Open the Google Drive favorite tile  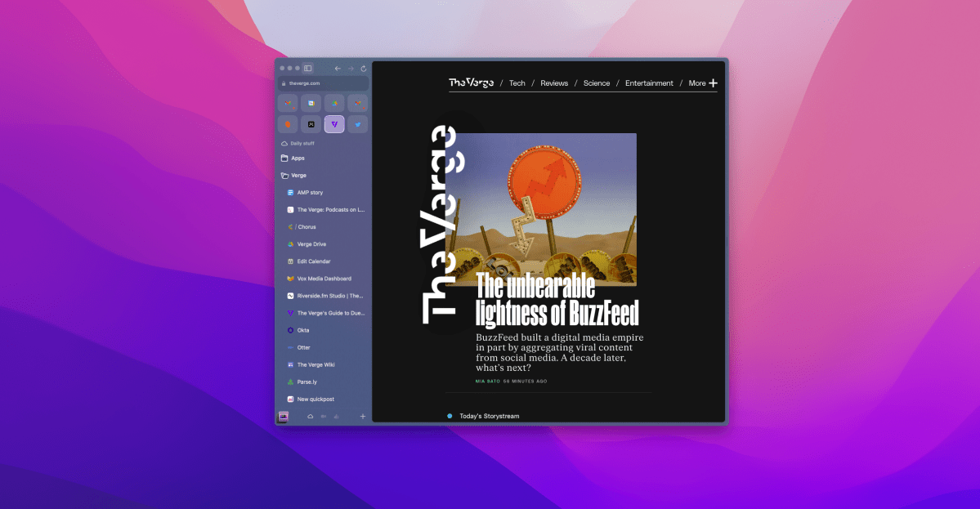(334, 103)
